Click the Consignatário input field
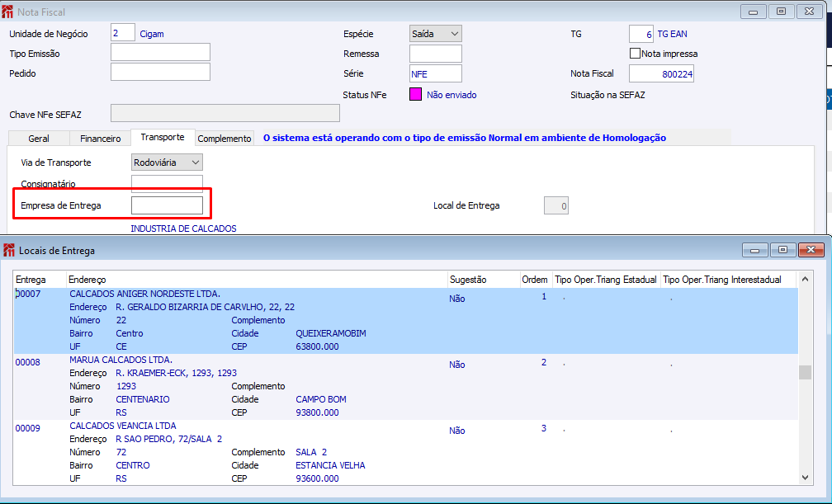 [167, 183]
